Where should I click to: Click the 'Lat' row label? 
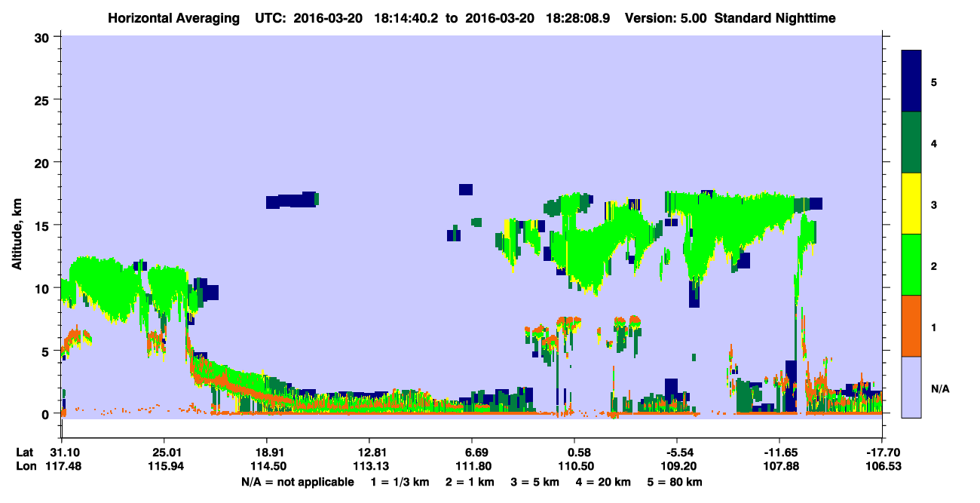[x=24, y=452]
